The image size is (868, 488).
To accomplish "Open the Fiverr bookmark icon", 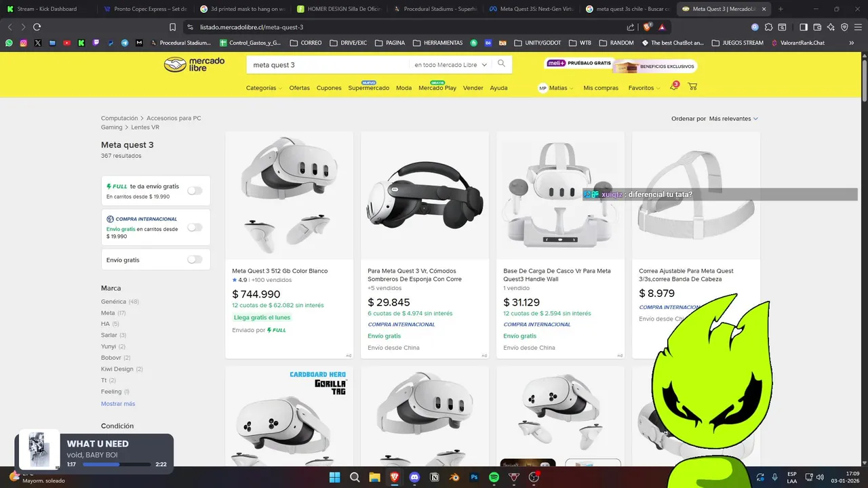I will [473, 43].
